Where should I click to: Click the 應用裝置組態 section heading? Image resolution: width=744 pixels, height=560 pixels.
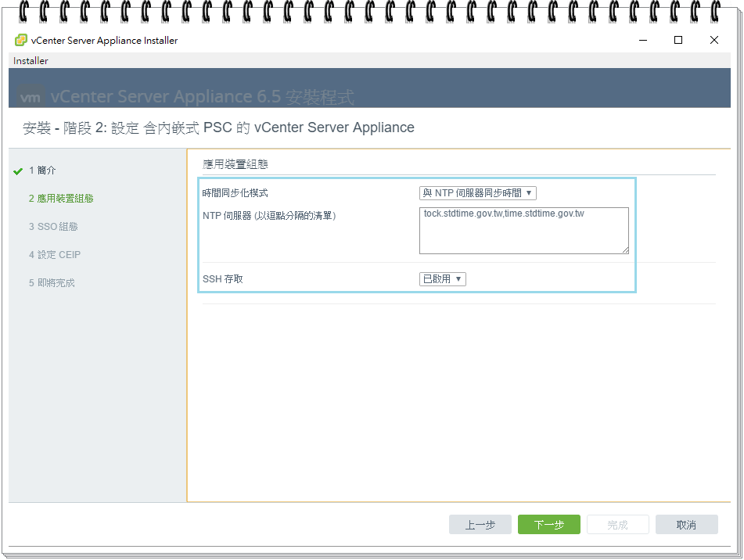(235, 164)
